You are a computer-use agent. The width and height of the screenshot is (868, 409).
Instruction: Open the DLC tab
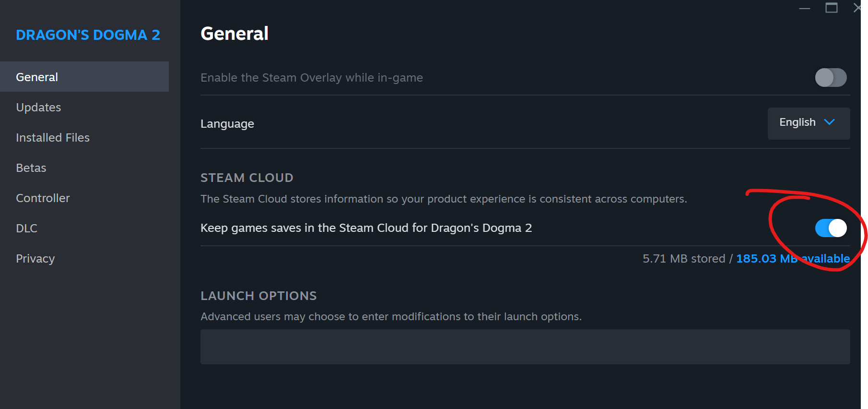pos(26,228)
